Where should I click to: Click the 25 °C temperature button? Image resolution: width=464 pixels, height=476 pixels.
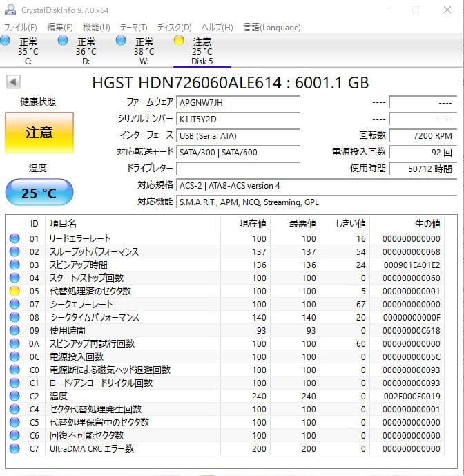coord(39,193)
